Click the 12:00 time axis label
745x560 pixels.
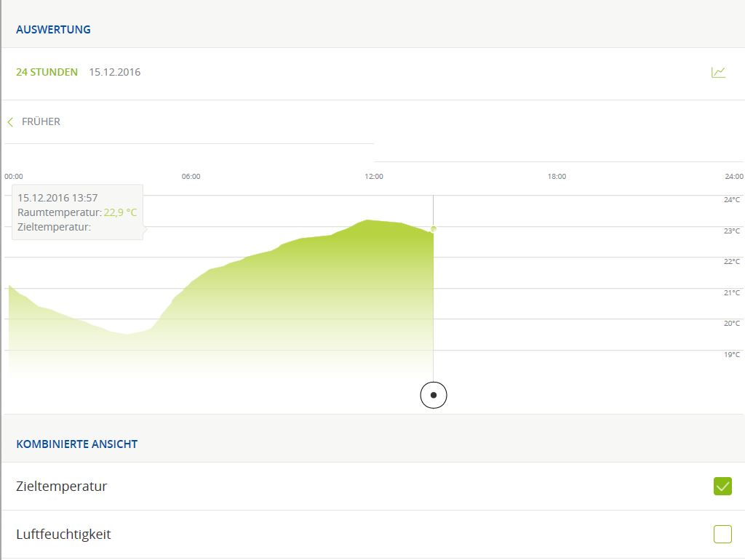click(x=374, y=176)
